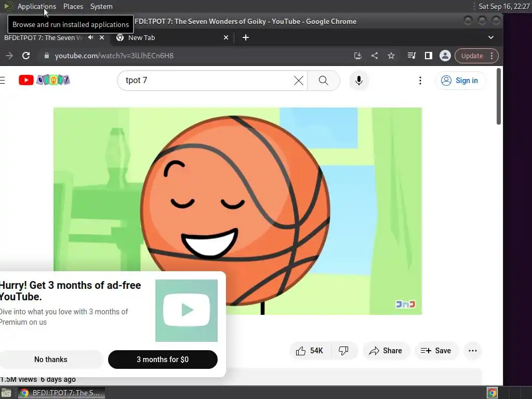Expand the tab search chevron

tap(490, 37)
